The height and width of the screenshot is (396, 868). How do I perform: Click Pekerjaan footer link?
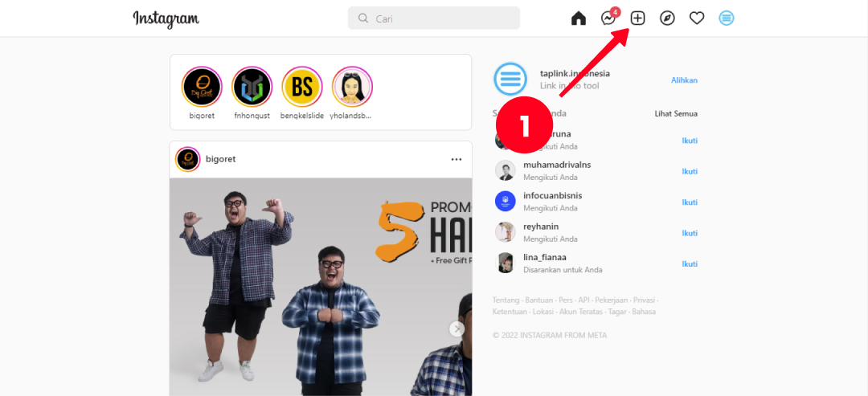(x=612, y=300)
